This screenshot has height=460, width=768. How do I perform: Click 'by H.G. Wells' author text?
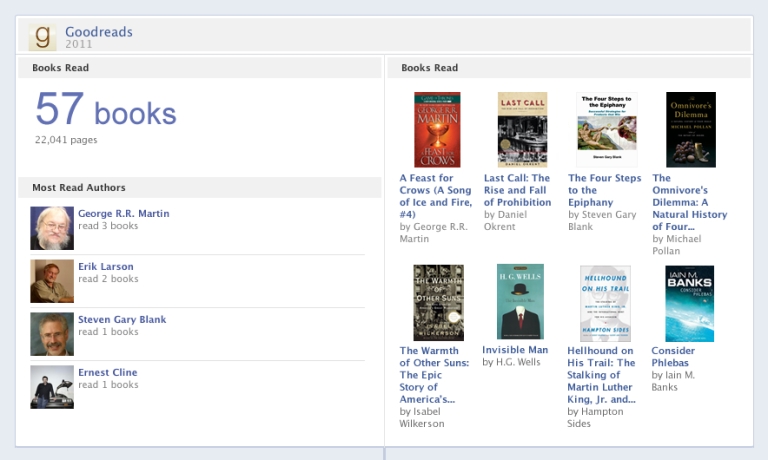click(x=511, y=362)
